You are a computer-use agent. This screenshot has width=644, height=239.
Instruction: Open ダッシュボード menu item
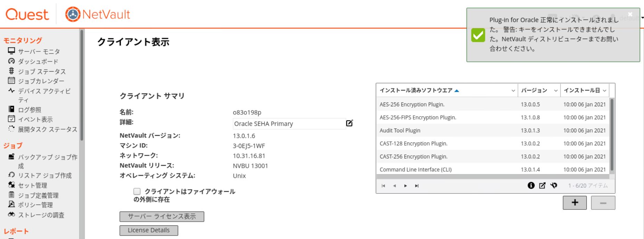click(38, 61)
